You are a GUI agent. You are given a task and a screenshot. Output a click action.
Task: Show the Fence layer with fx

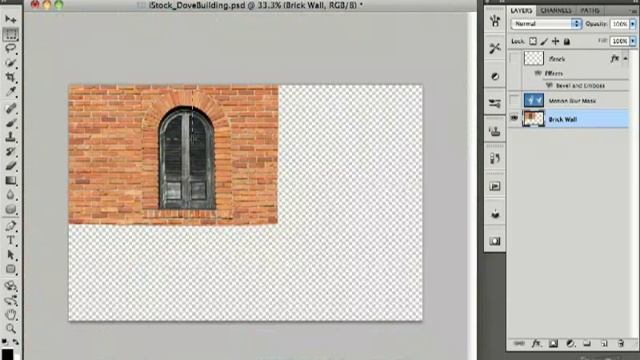(514, 59)
